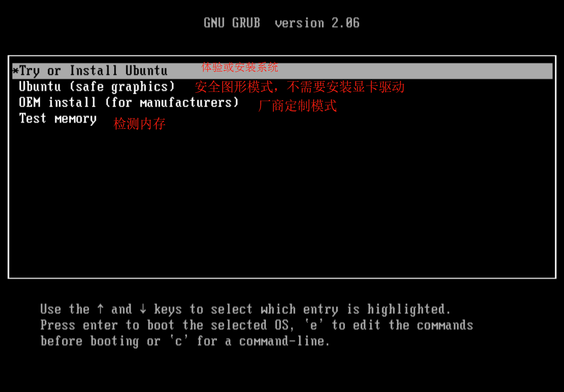This screenshot has width=564, height=392.
Task: Click the GNU GRUB version 2.06 title
Action: (x=282, y=23)
